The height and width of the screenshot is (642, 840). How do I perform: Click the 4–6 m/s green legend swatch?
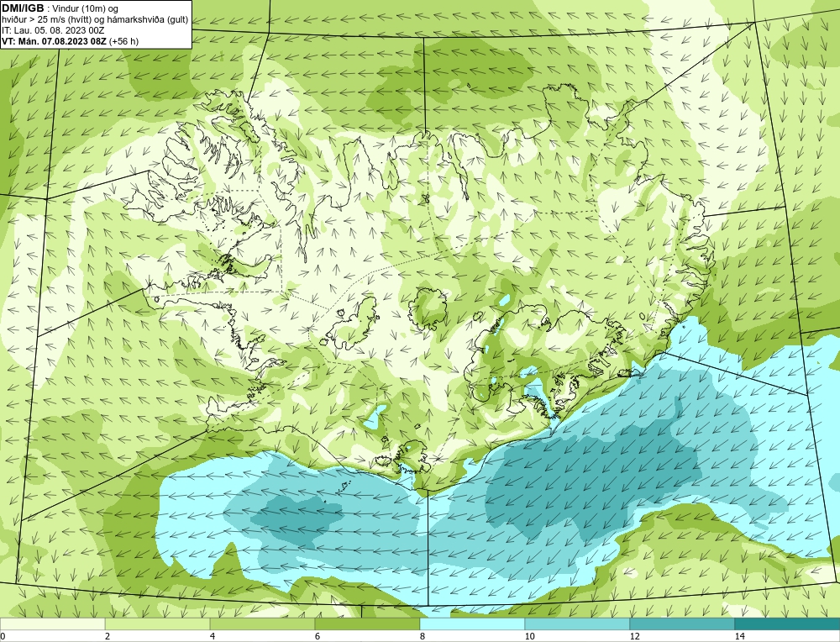tap(262, 624)
